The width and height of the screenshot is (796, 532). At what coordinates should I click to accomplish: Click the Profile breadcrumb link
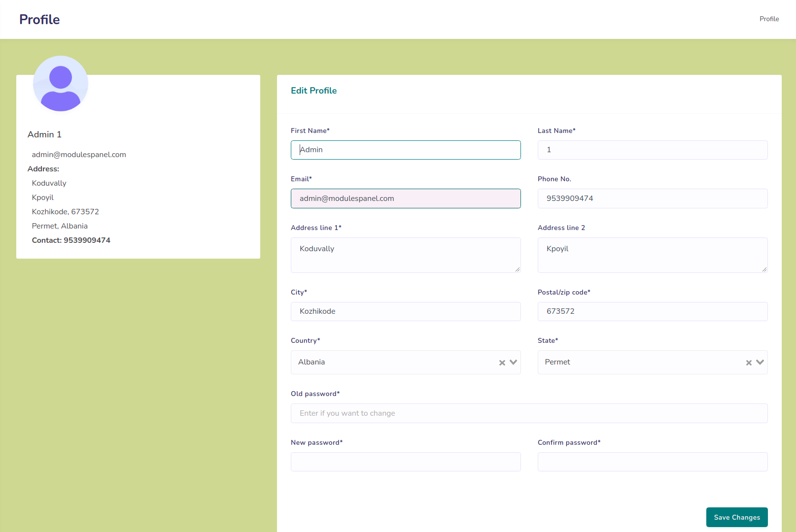pyautogui.click(x=769, y=19)
